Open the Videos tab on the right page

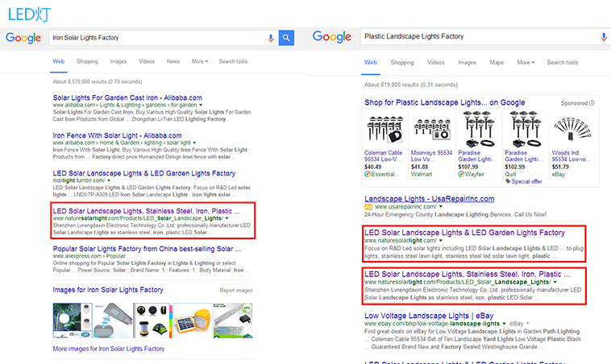click(435, 62)
